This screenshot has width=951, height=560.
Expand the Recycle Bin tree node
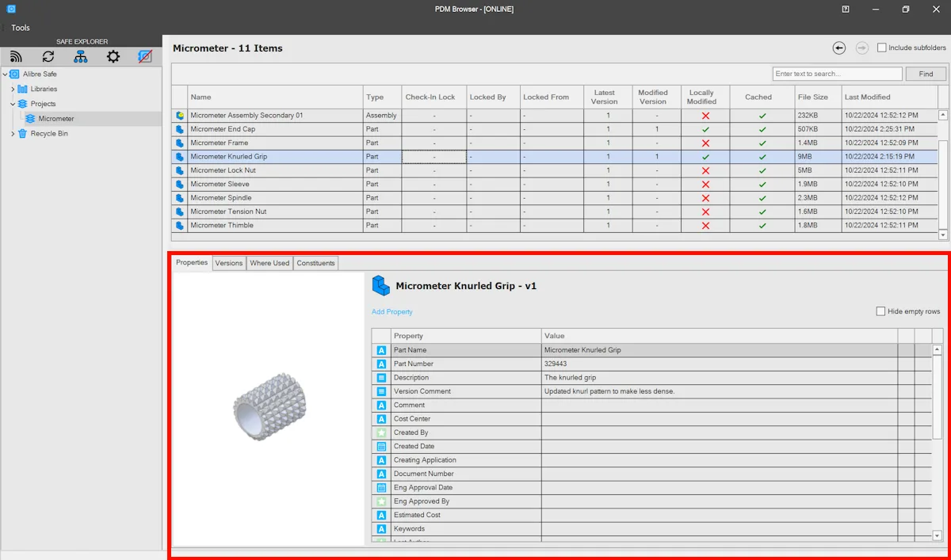point(13,134)
